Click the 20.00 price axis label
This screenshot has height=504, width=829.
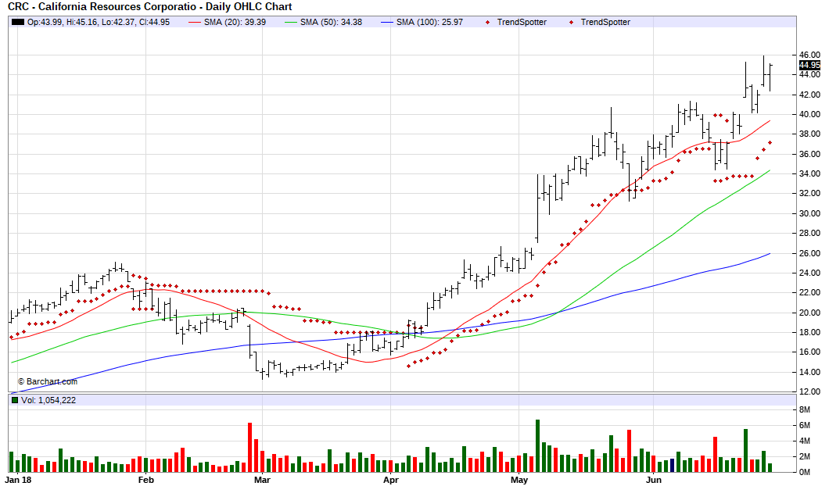pos(809,313)
